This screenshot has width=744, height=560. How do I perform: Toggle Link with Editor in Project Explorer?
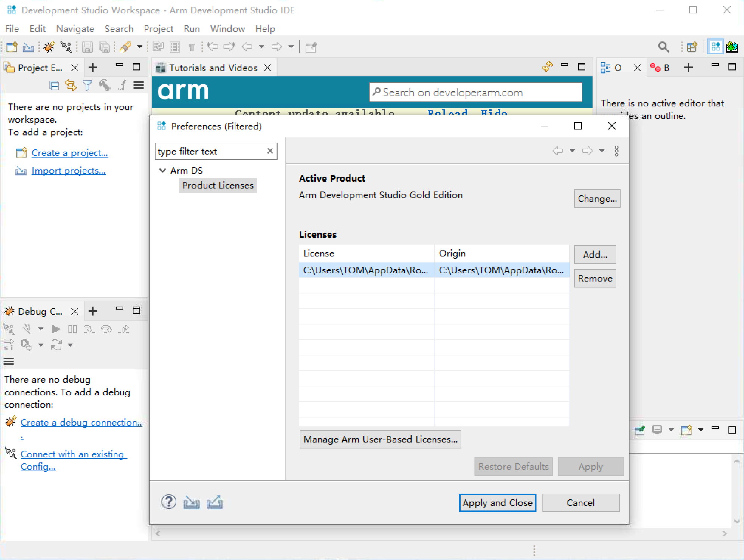pyautogui.click(x=71, y=86)
